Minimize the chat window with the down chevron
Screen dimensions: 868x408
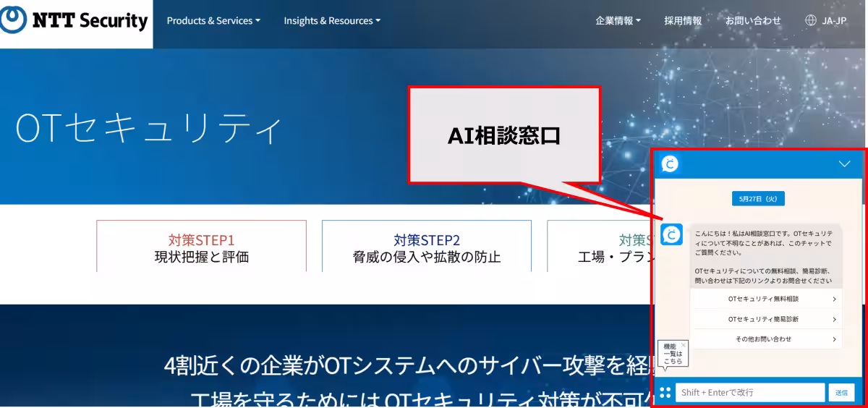click(x=844, y=164)
